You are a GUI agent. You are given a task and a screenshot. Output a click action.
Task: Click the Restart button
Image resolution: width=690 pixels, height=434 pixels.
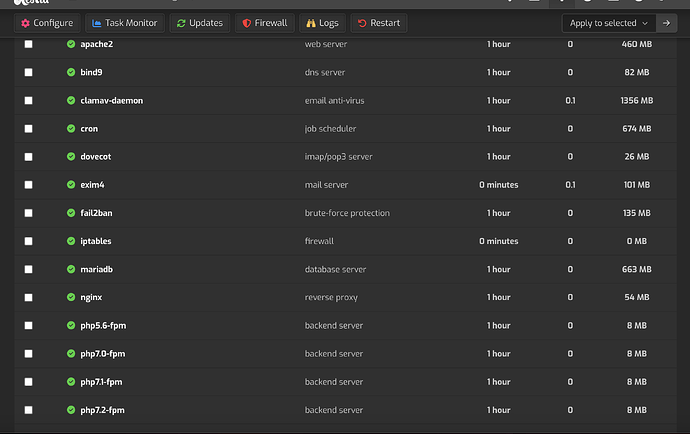379,23
